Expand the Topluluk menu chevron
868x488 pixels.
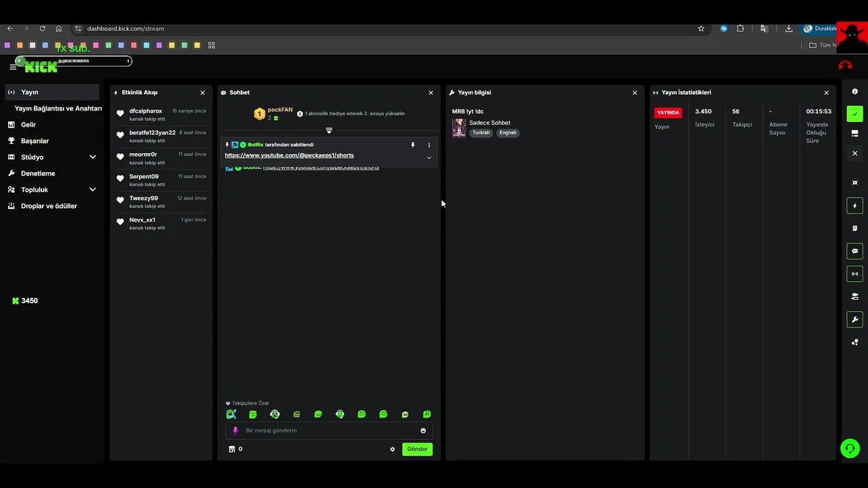coord(93,190)
